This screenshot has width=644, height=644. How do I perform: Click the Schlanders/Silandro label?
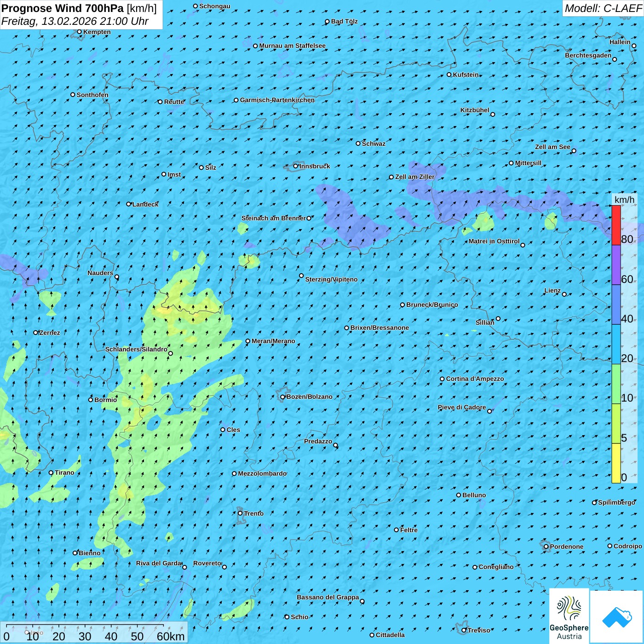pyautogui.click(x=136, y=349)
